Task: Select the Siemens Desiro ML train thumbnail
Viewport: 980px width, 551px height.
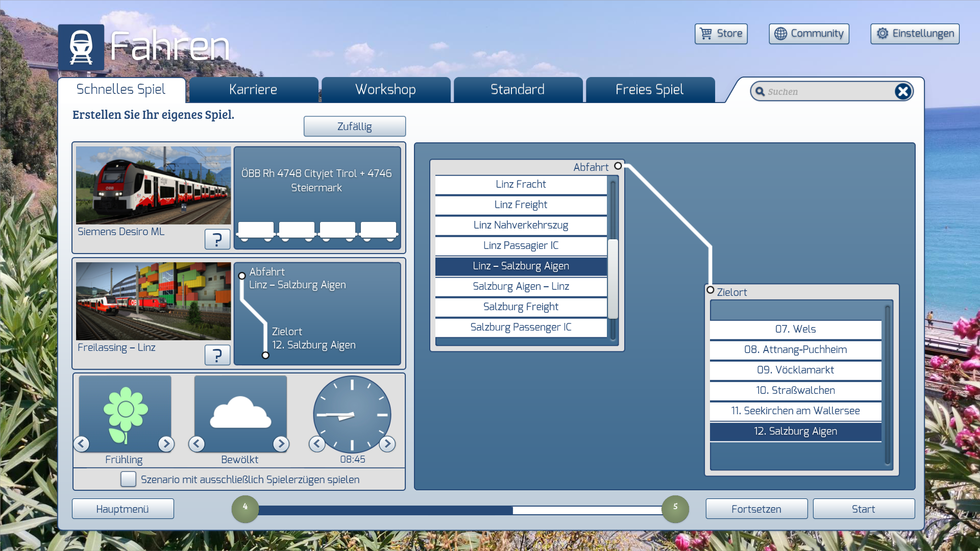Action: 154,186
